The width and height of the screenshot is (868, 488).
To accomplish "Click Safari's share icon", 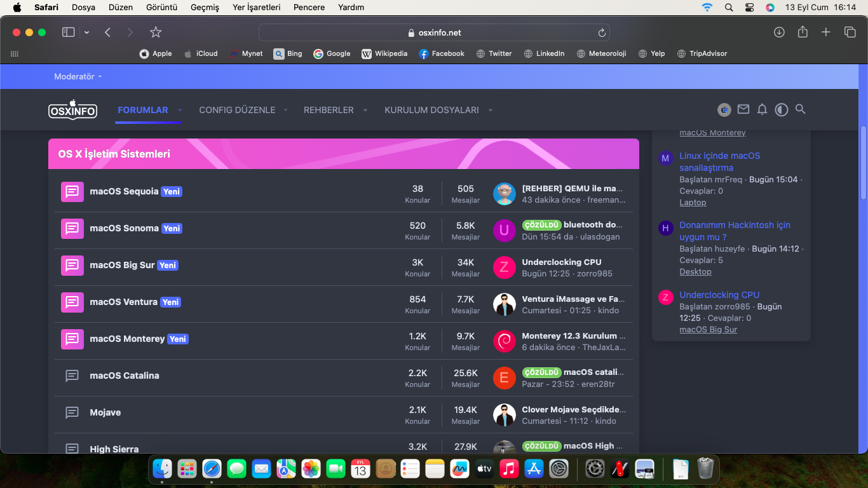I will point(803,32).
